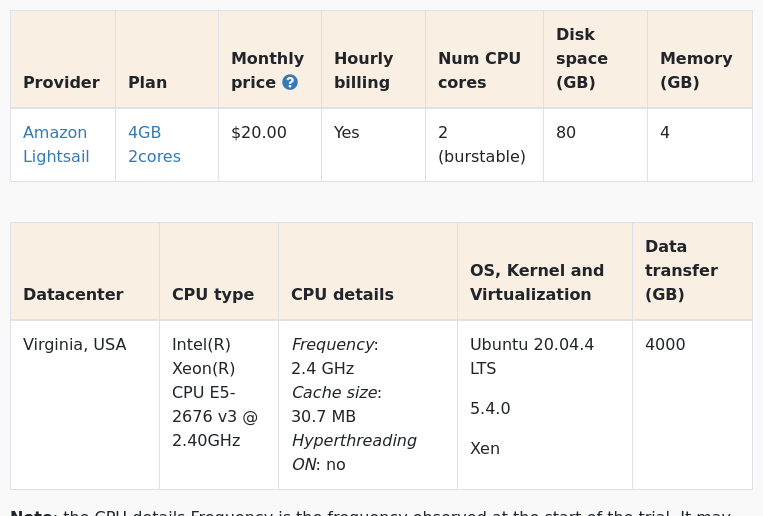Click the $20.00 price cell
The image size is (763, 516).
259,132
